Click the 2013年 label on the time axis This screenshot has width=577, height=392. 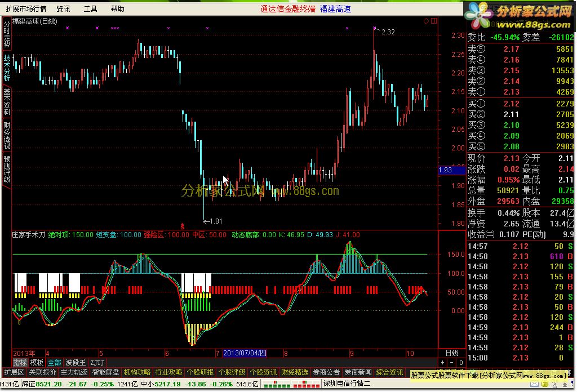click(x=24, y=353)
